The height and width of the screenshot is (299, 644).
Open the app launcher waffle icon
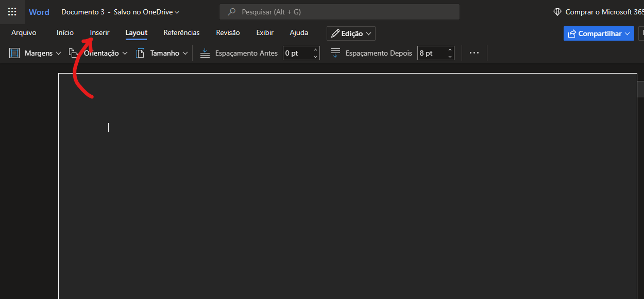coord(12,12)
